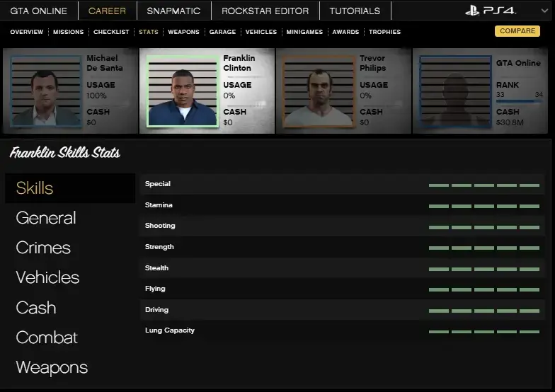Click the Special skill label
The image size is (555, 392).
157,184
